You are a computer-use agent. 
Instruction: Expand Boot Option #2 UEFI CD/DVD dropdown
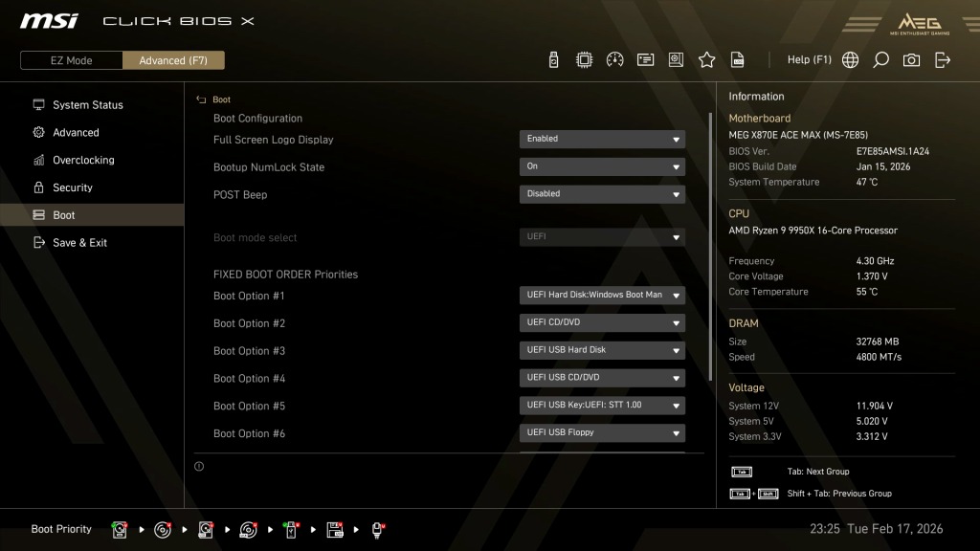pyautogui.click(x=602, y=322)
